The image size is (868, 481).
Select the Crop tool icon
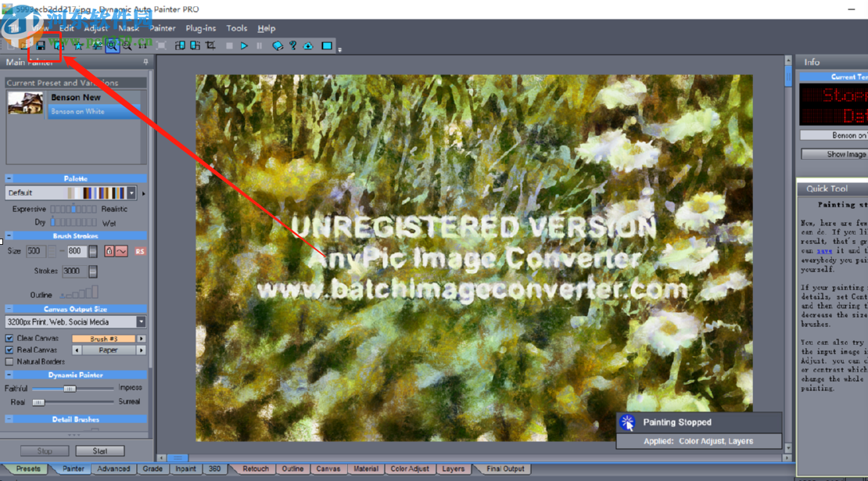click(x=210, y=46)
